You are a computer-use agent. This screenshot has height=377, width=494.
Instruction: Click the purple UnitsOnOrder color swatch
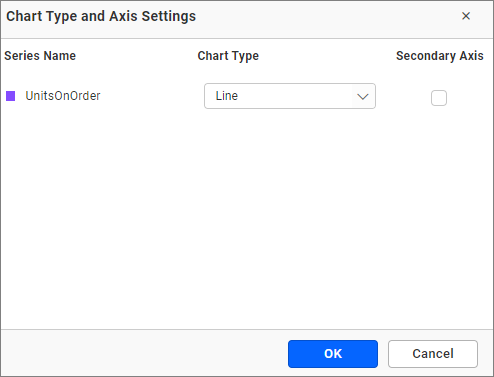(11, 96)
